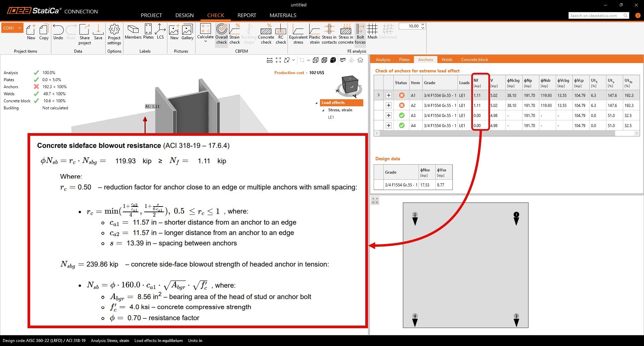644x346 pixels.
Task: Switch to the Welds tab
Action: 447,60
